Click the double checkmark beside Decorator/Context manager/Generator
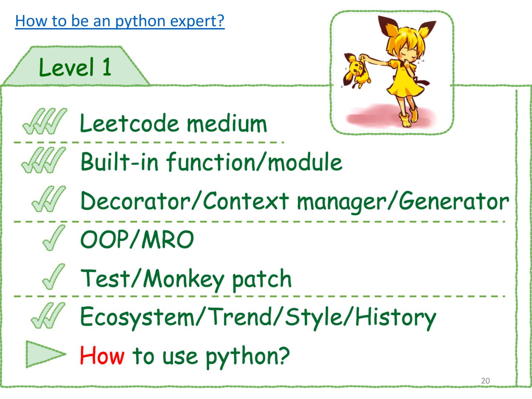 click(49, 199)
